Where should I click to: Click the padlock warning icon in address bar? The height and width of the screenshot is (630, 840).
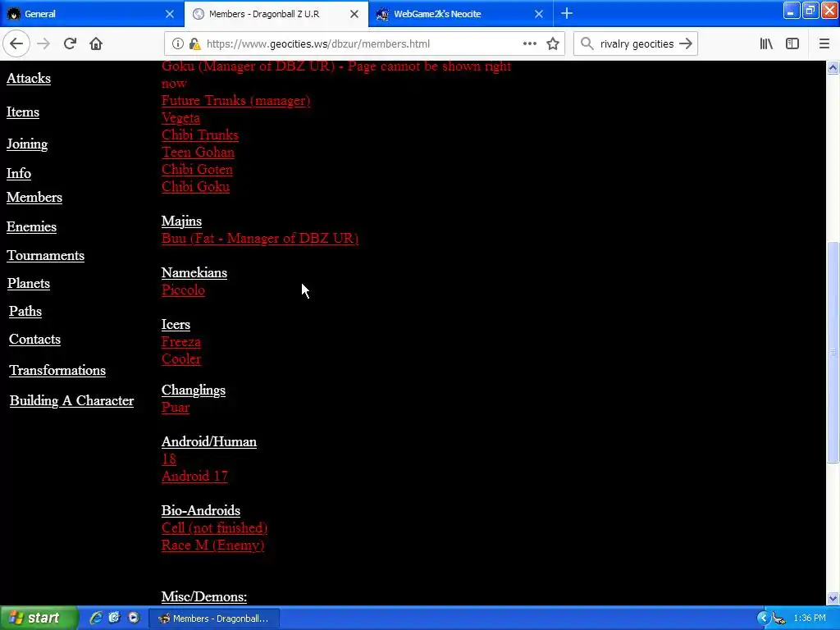coord(194,44)
